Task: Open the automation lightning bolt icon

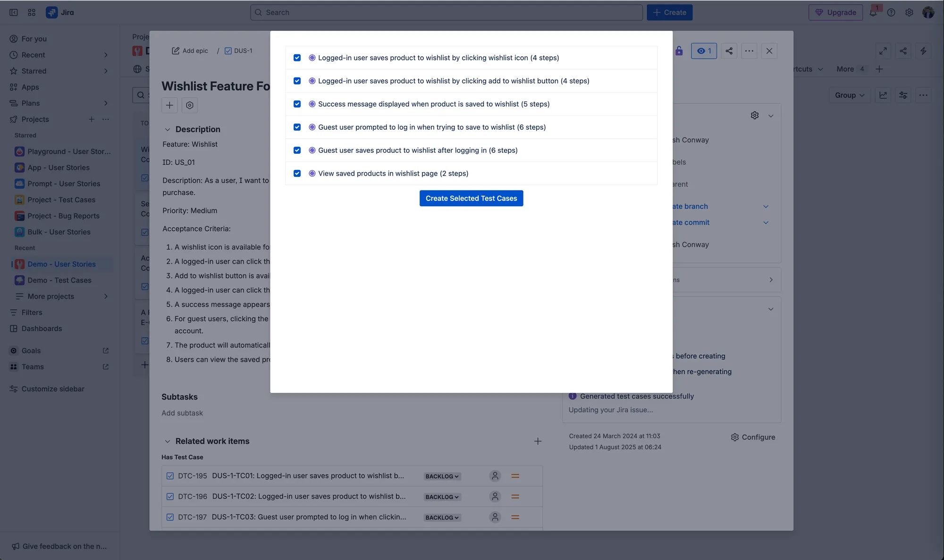Action: 924,51
